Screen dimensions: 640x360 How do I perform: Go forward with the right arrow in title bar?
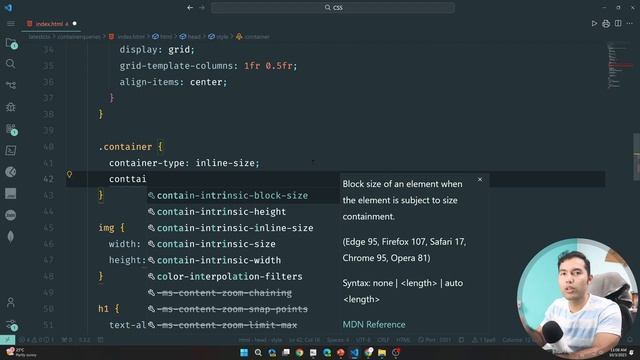202,7
